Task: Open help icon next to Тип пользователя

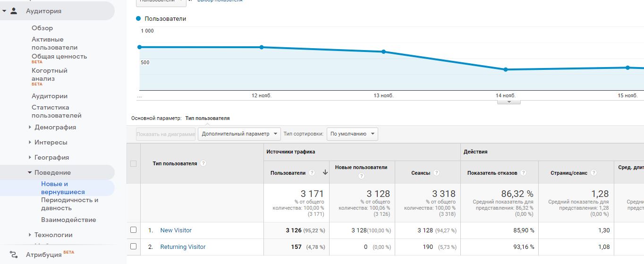Action: click(203, 163)
